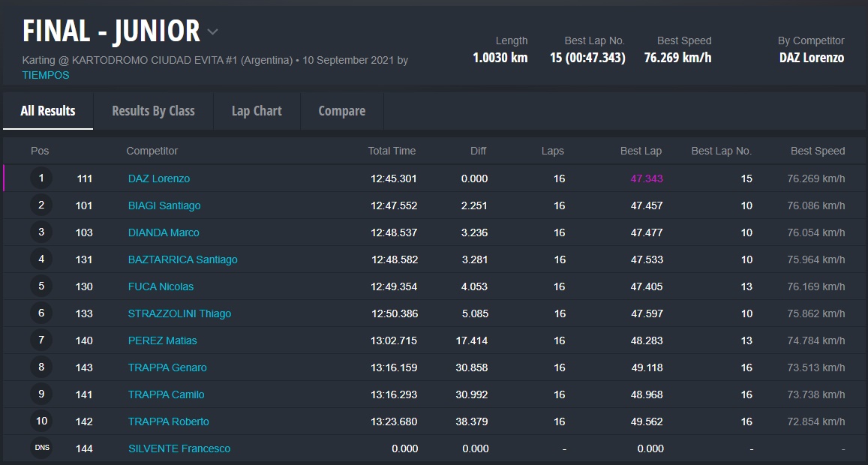Open FUCA Nicolas competitor page
The height and width of the screenshot is (465, 868).
[161, 286]
